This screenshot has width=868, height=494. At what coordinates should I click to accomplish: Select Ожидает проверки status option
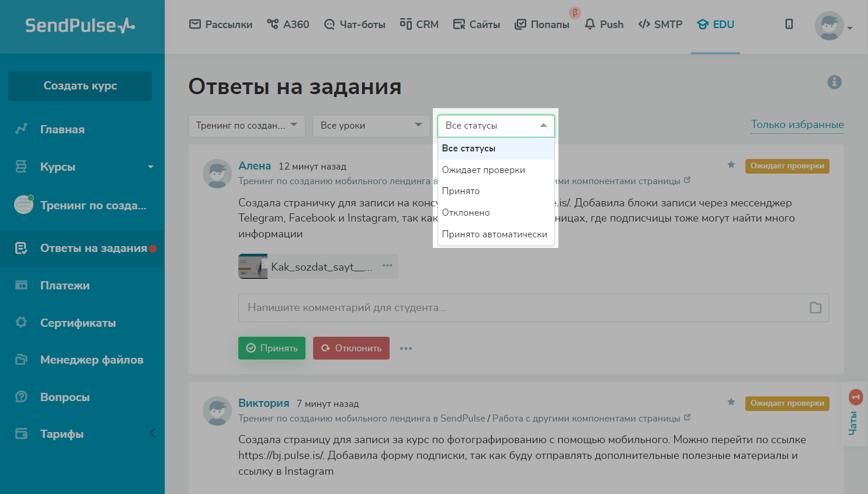coord(483,170)
